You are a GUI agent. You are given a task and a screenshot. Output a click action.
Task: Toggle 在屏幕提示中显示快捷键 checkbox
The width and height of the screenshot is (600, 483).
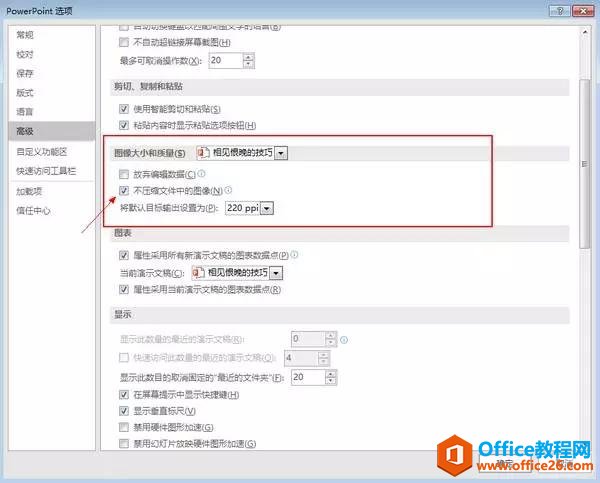[x=124, y=394]
